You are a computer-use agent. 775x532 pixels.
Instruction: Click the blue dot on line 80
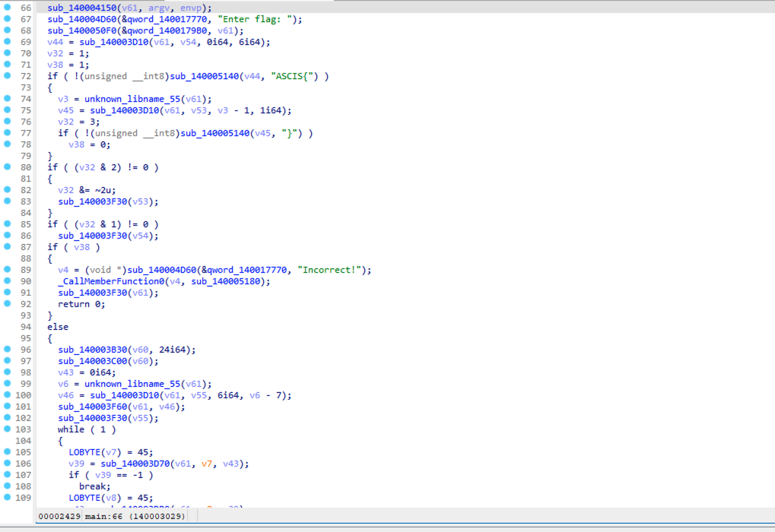coord(7,167)
